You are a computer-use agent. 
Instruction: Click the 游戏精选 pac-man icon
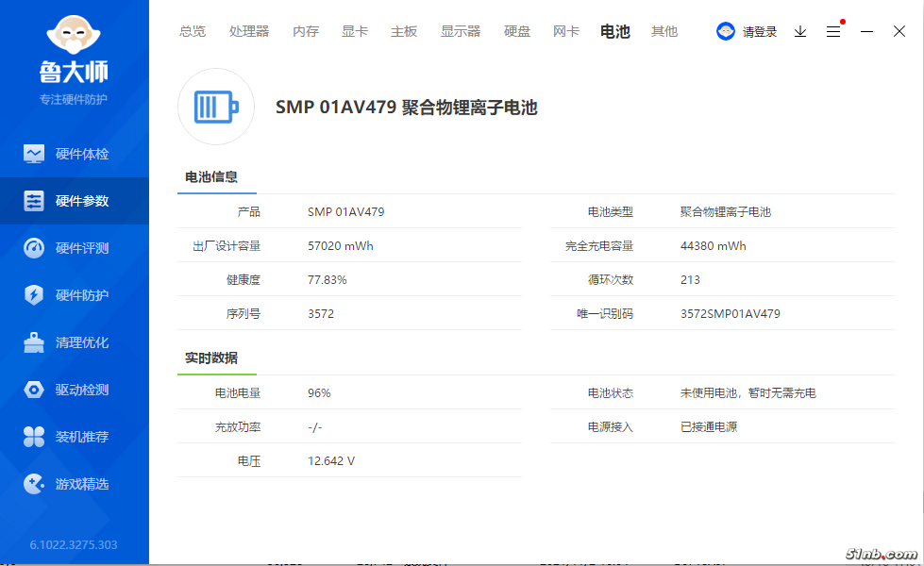click(x=34, y=484)
